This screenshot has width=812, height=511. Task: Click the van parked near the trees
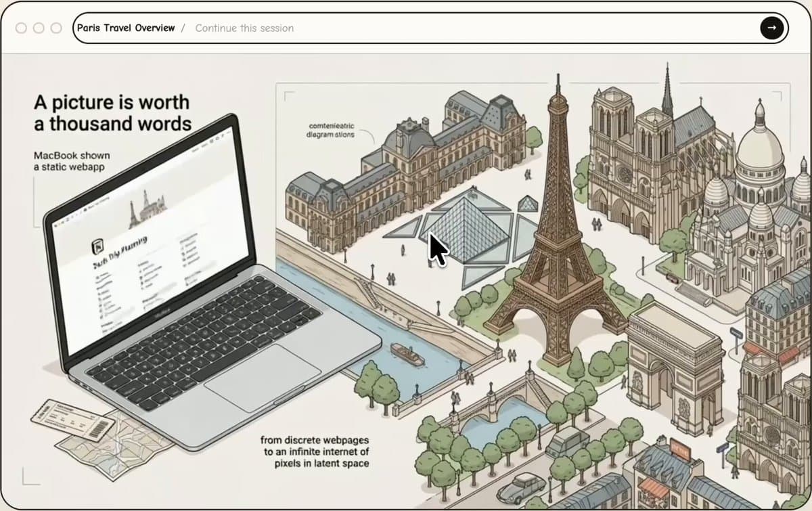567,442
